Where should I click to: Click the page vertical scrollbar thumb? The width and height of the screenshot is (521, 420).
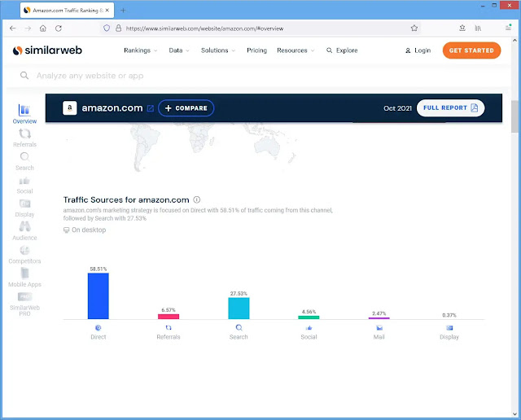514,116
